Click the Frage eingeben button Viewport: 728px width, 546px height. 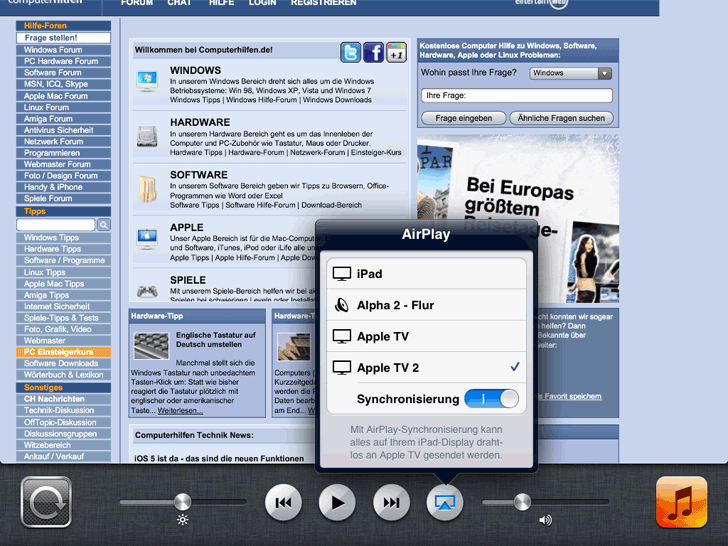click(463, 118)
